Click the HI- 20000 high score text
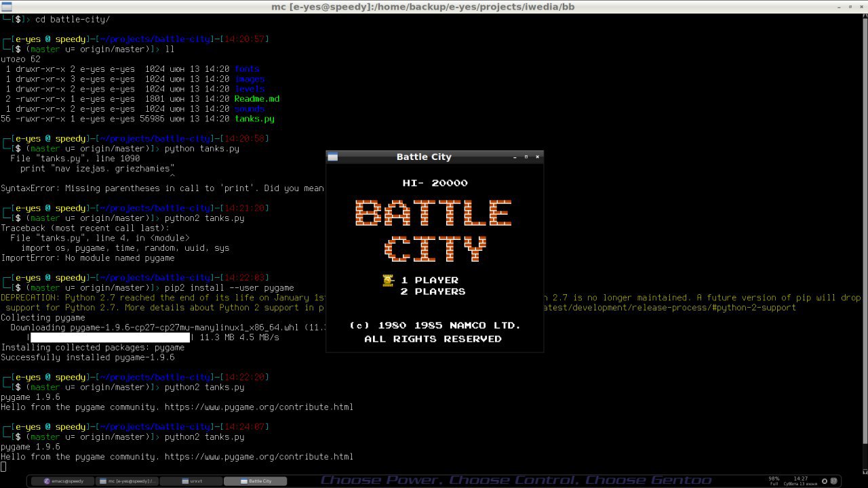 [435, 183]
